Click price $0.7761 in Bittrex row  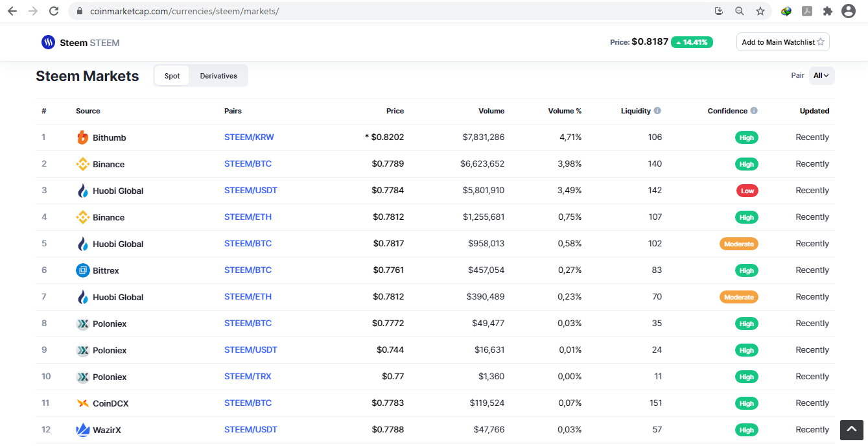pos(388,270)
